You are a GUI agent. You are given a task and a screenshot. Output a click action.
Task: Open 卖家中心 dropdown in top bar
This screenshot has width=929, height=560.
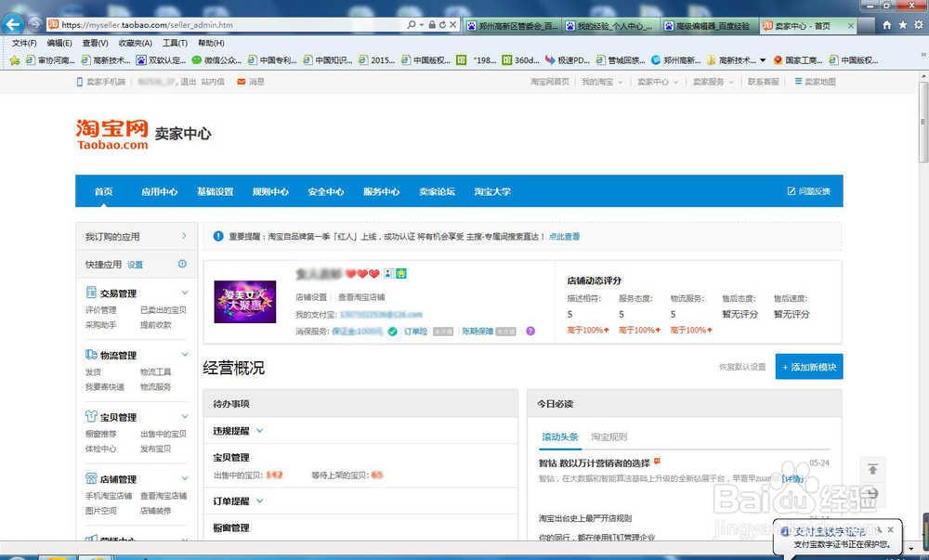click(x=658, y=82)
